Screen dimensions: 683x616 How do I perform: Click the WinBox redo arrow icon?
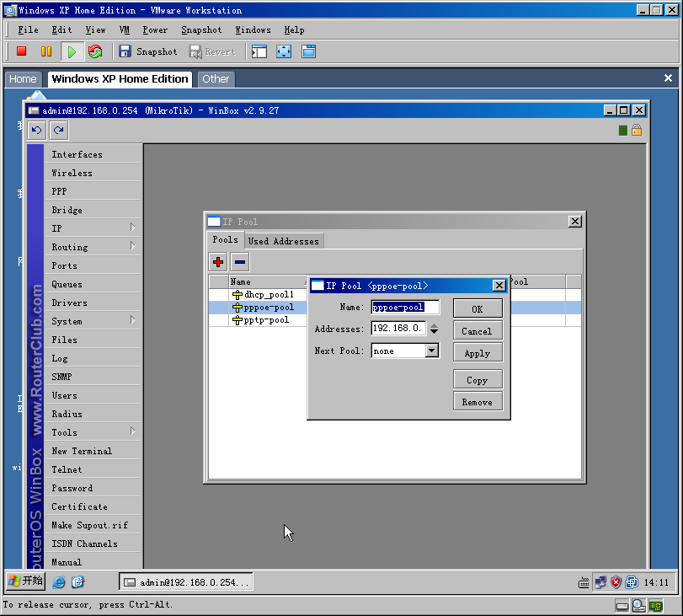[58, 131]
